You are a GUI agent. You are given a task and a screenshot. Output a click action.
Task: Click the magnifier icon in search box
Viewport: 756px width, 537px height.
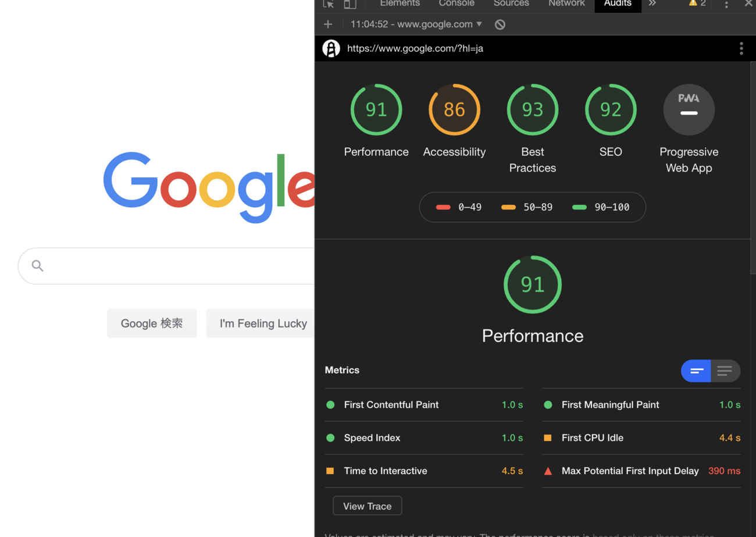click(38, 266)
